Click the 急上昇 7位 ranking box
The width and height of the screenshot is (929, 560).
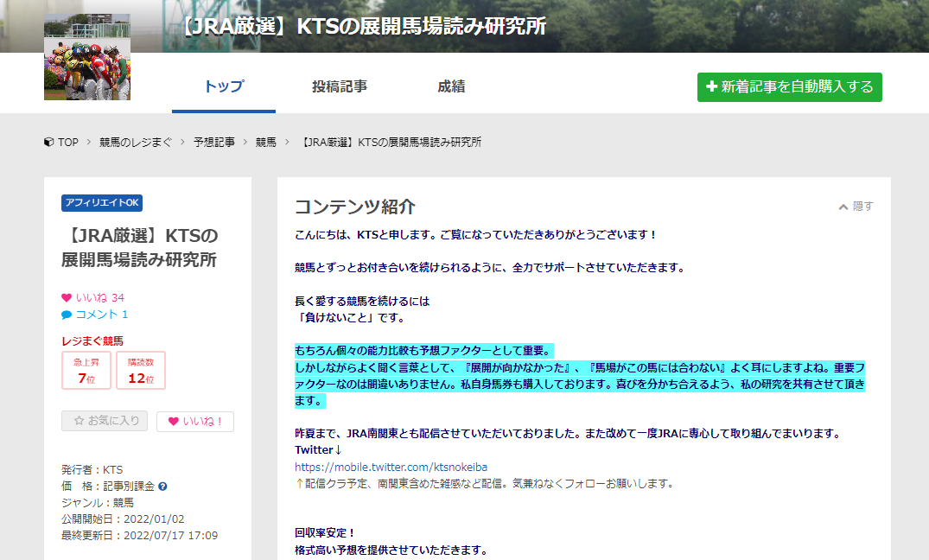pyautogui.click(x=86, y=371)
